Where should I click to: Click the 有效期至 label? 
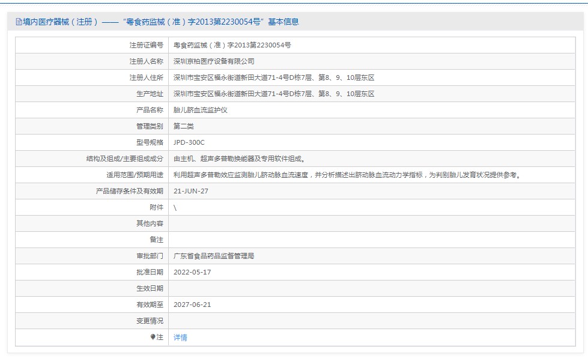click(x=150, y=305)
